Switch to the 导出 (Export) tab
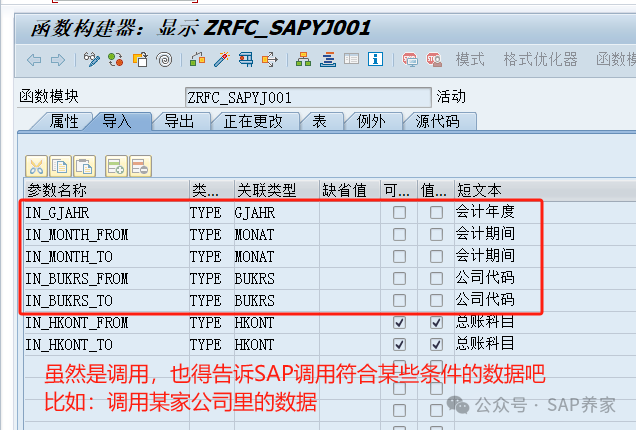This screenshot has width=636, height=430. coord(180,121)
